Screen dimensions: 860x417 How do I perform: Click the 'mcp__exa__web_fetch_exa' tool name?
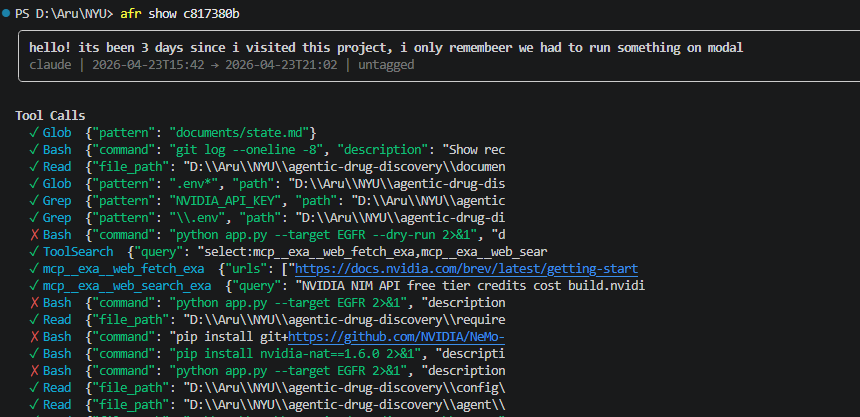tap(123, 269)
